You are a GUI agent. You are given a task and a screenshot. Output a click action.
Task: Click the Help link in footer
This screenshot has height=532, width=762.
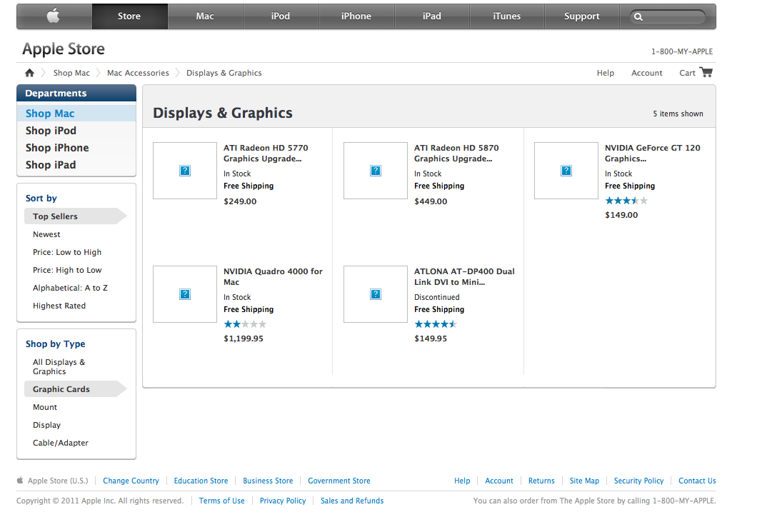462,481
